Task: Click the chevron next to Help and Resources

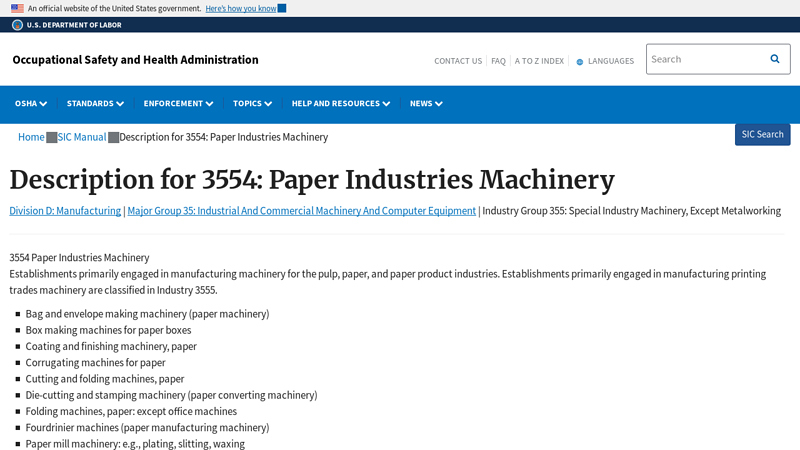Action: (x=386, y=104)
